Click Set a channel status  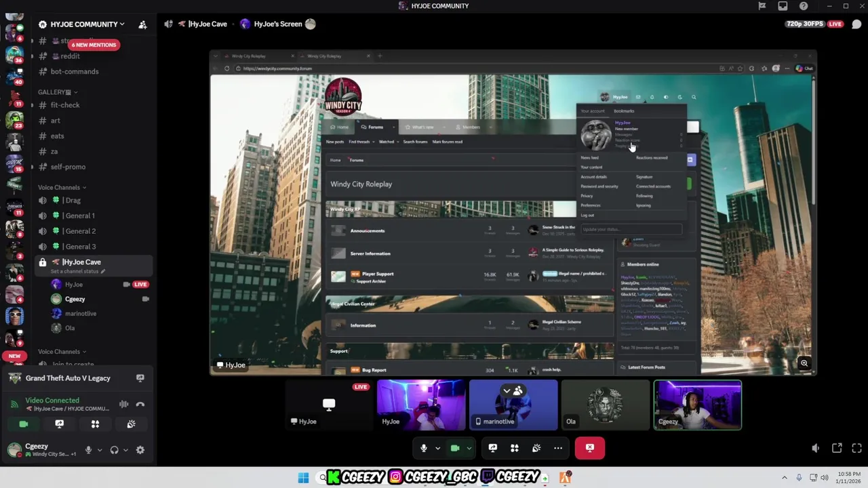77,271
